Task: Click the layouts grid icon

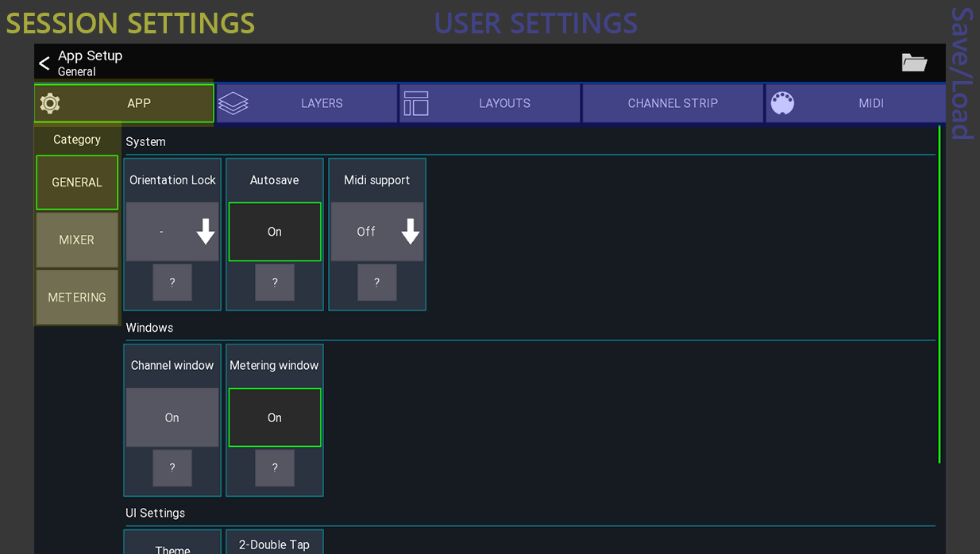Action: [416, 103]
